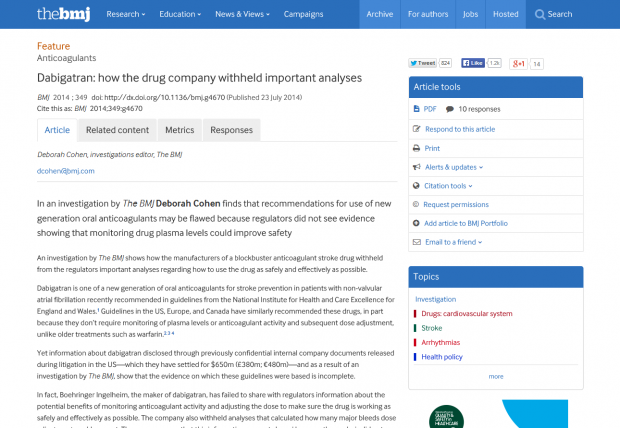Screen dimensions: 620x428
Task: Open For authors page
Action: pos(428,14)
